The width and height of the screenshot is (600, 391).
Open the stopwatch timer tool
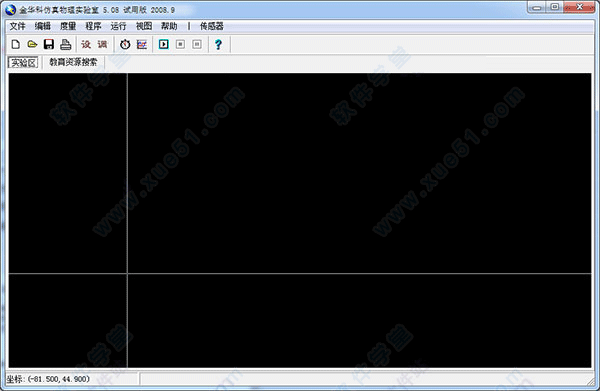pos(125,44)
